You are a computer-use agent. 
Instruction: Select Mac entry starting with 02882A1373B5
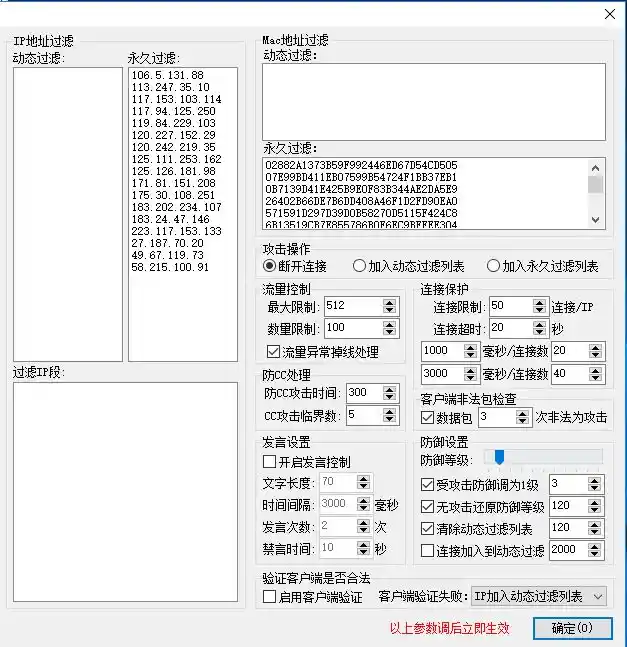pos(361,165)
